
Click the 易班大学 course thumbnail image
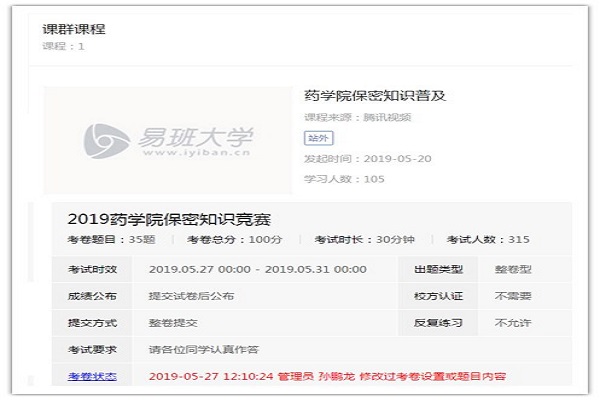point(168,140)
